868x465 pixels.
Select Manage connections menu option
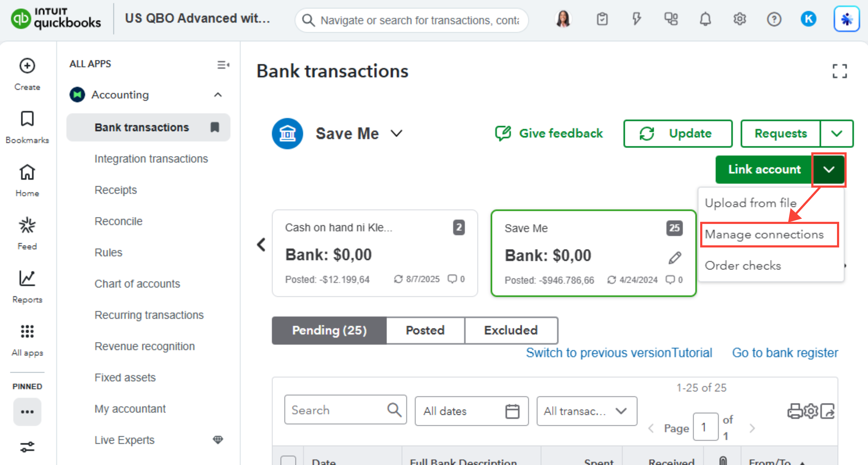click(x=764, y=234)
